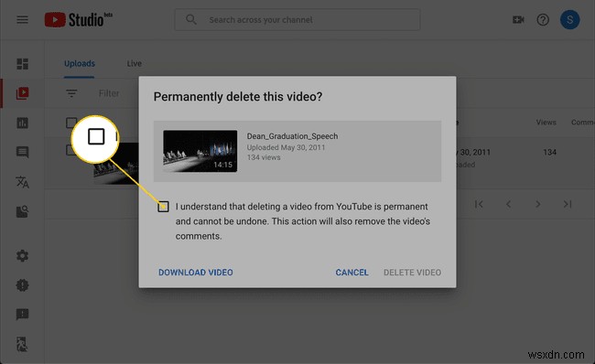This screenshot has width=595, height=364.
Task: Click DOWNLOAD VIDEO button
Action: point(196,273)
